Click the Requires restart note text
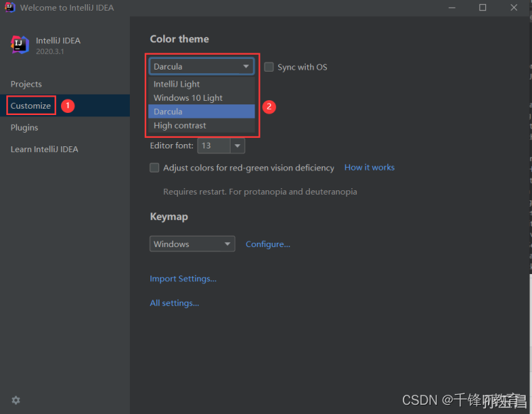Viewport: 532px width, 414px height. (260, 192)
